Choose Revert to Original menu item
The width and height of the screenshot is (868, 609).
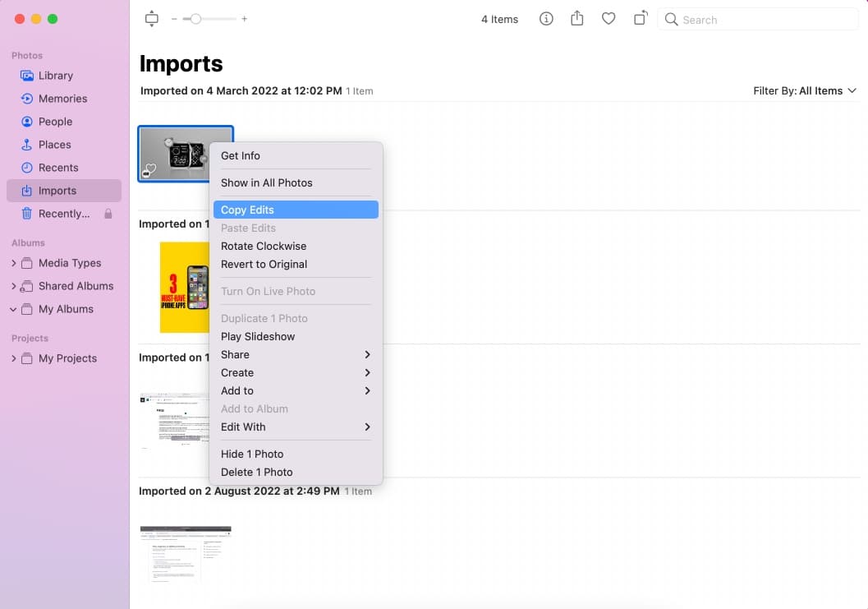296,265
